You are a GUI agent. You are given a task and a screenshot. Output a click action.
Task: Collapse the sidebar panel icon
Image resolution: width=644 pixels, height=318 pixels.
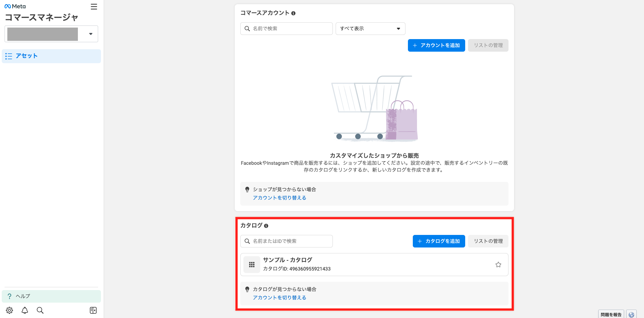93,310
